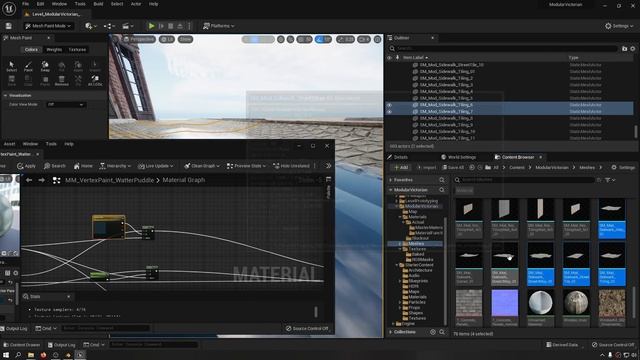The height and width of the screenshot is (360, 640).
Task: Save the current level icon
Action: coord(9,26)
